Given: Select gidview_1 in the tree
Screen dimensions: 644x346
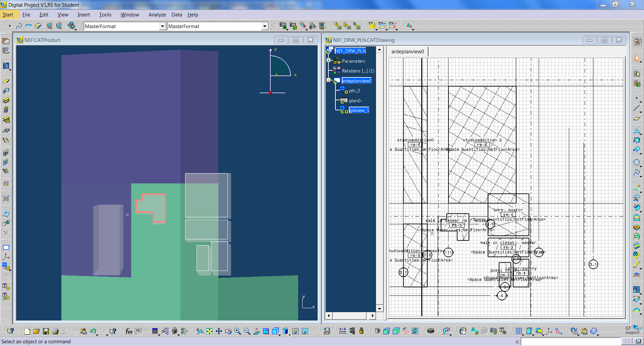Looking at the screenshot, I should (x=359, y=110).
